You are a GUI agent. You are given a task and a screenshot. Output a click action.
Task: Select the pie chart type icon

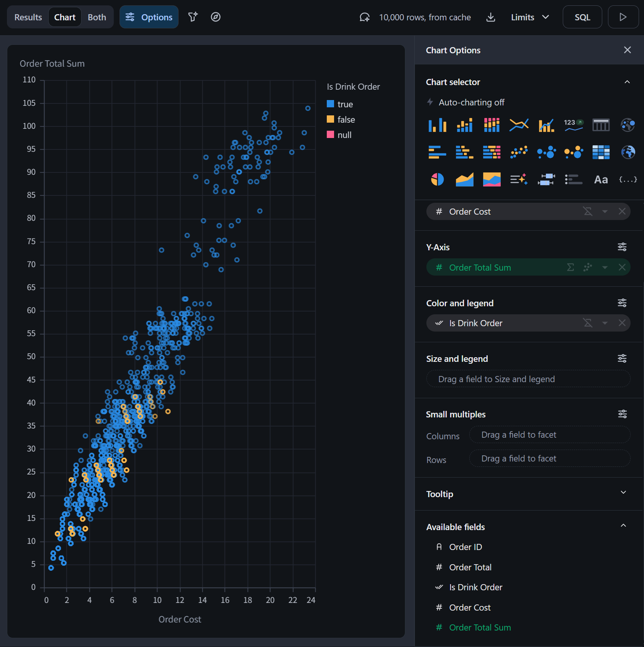[437, 179]
